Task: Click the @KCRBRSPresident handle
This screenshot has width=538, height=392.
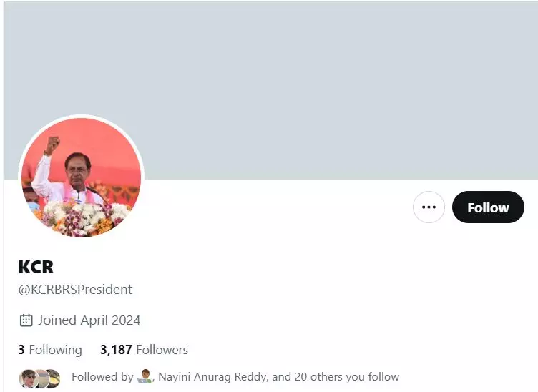Action: tap(75, 290)
